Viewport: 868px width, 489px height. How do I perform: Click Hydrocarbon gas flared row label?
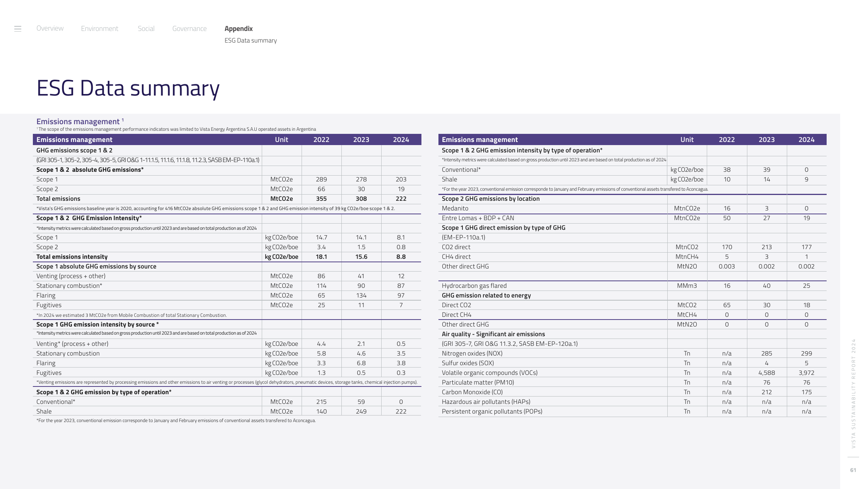pyautogui.click(x=474, y=286)
